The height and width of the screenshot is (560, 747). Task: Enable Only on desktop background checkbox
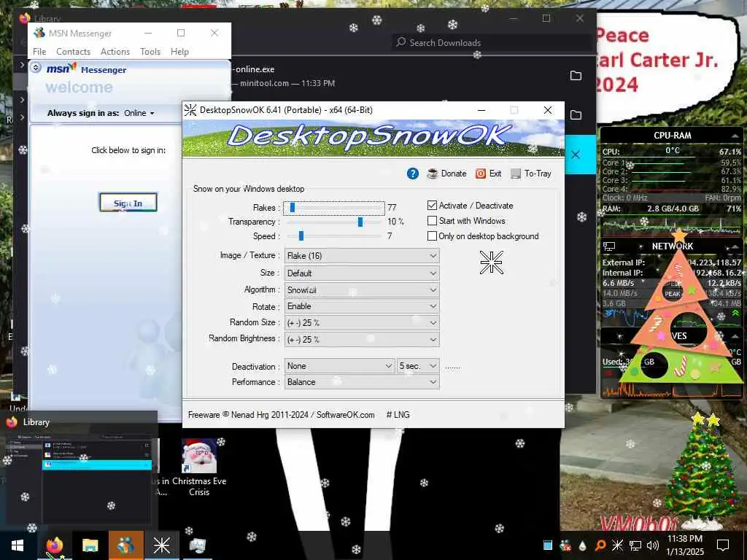tap(432, 236)
